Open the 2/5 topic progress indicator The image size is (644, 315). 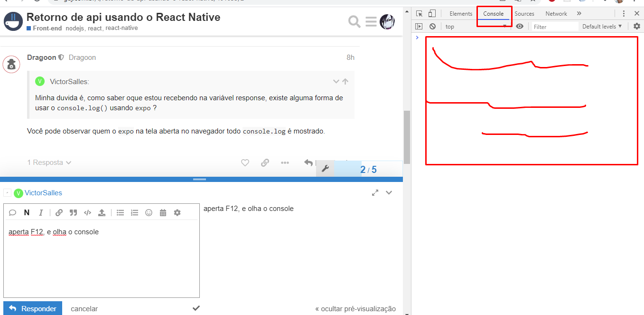coord(368,170)
